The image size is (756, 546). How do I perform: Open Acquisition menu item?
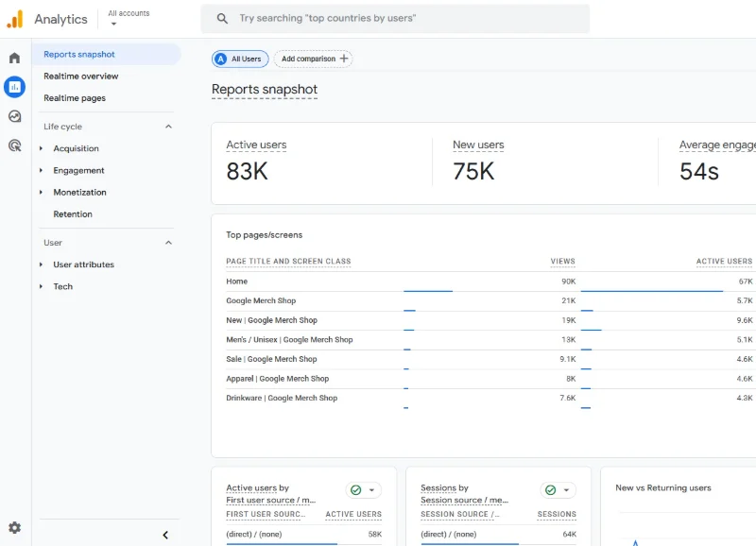point(77,148)
